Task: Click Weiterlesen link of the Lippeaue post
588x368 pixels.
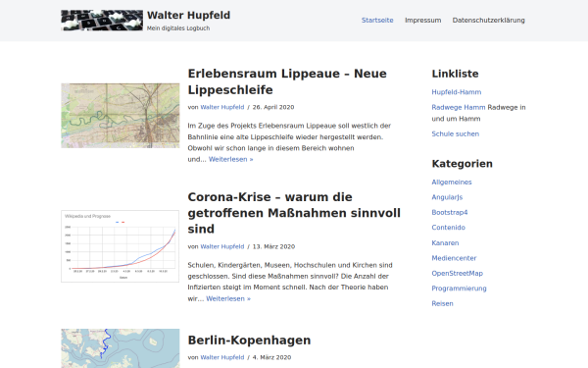Action: tap(230, 159)
